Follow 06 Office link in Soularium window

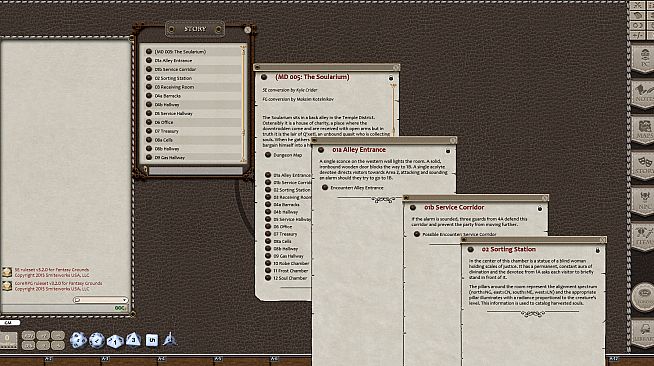coord(268,227)
